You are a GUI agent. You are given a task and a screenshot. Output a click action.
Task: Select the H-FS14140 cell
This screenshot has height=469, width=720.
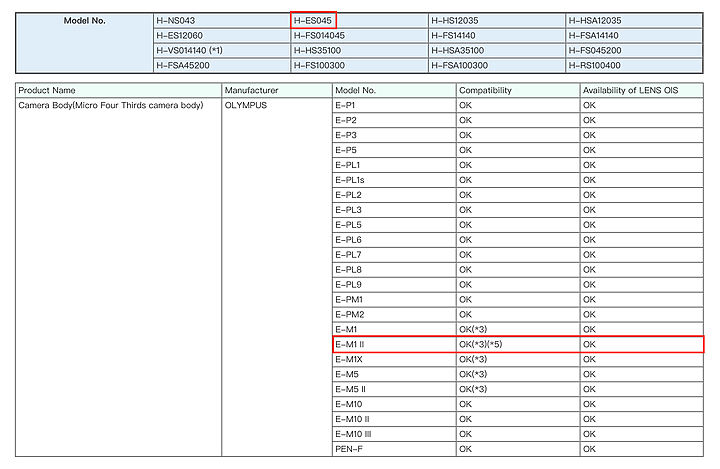coord(497,36)
